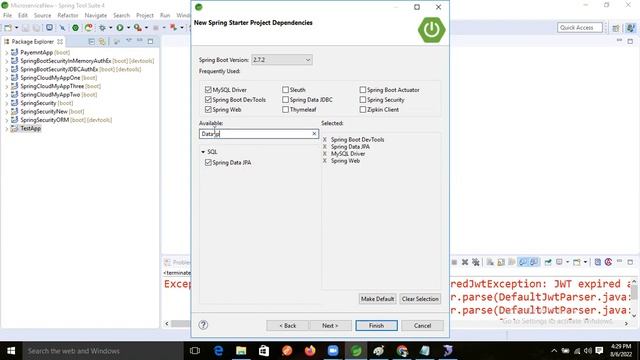Open Google Chrome from the taskbar

pyautogui.click(x=402, y=351)
